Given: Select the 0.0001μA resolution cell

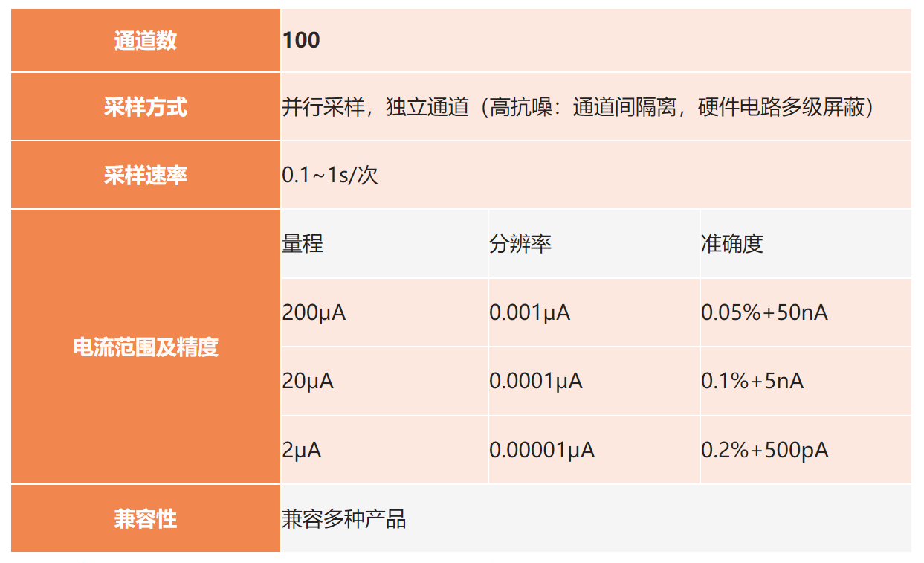Looking at the screenshot, I should pyautogui.click(x=535, y=381).
